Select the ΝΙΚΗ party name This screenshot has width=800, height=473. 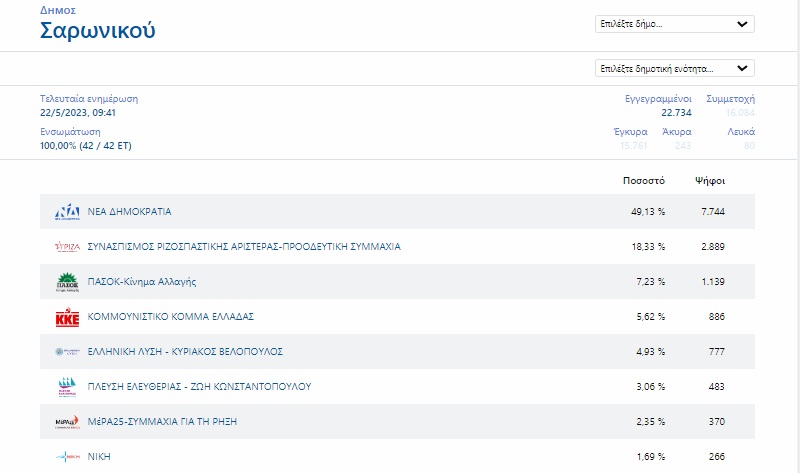[99, 457]
